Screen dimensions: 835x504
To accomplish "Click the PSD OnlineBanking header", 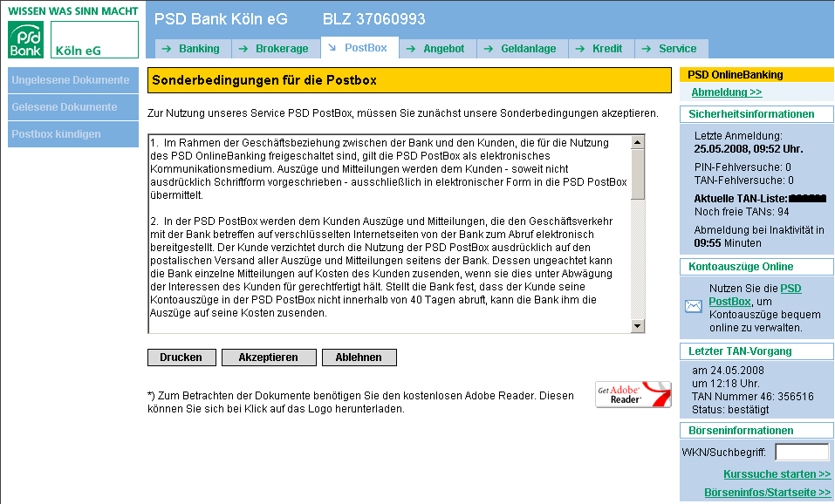I will [756, 74].
